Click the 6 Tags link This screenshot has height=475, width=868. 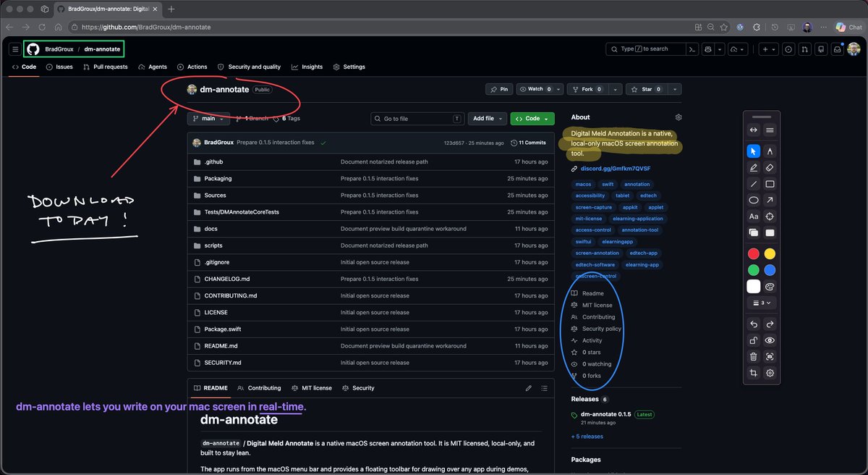pyautogui.click(x=286, y=118)
